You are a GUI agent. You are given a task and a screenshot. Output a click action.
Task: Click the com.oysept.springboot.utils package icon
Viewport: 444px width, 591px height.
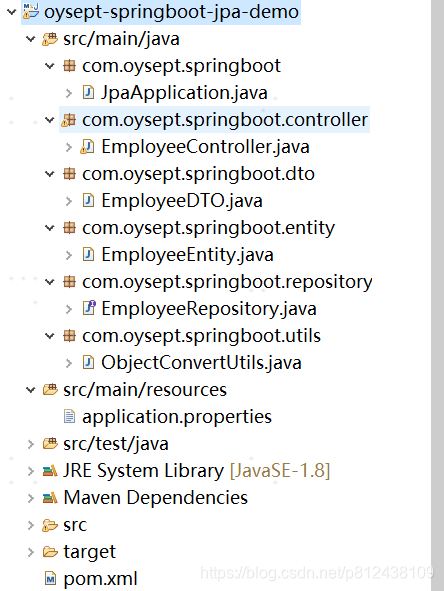tap(69, 335)
